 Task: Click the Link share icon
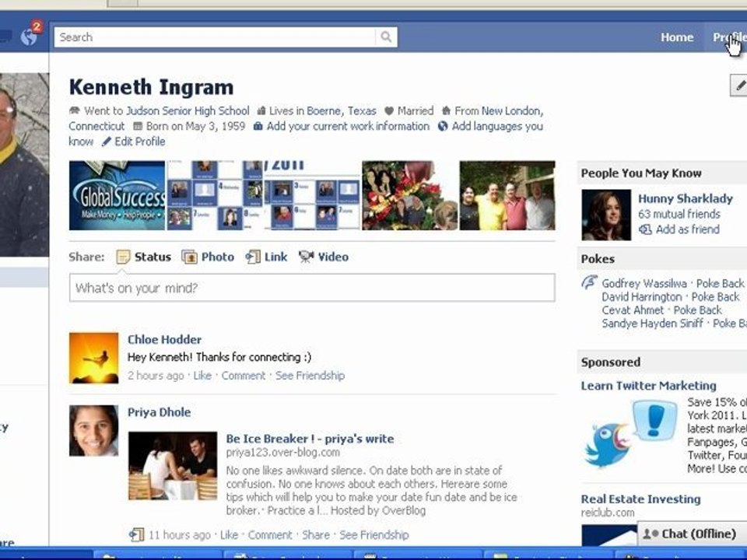tap(252, 257)
